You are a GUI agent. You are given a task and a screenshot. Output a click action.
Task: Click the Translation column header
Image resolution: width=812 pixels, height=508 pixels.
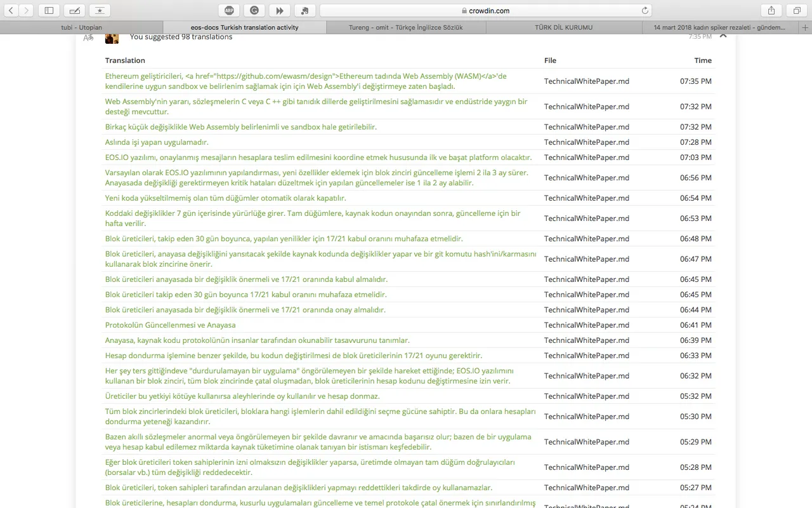pyautogui.click(x=125, y=60)
